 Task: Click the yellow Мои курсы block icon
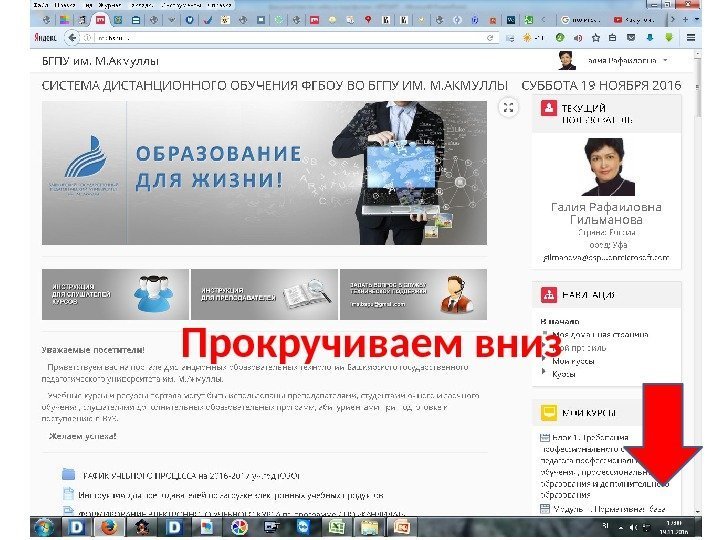pos(549,413)
